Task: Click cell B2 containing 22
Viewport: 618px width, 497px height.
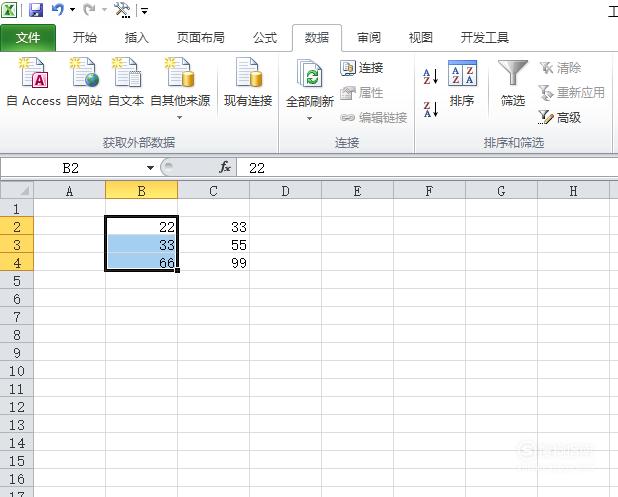Action: 141,227
